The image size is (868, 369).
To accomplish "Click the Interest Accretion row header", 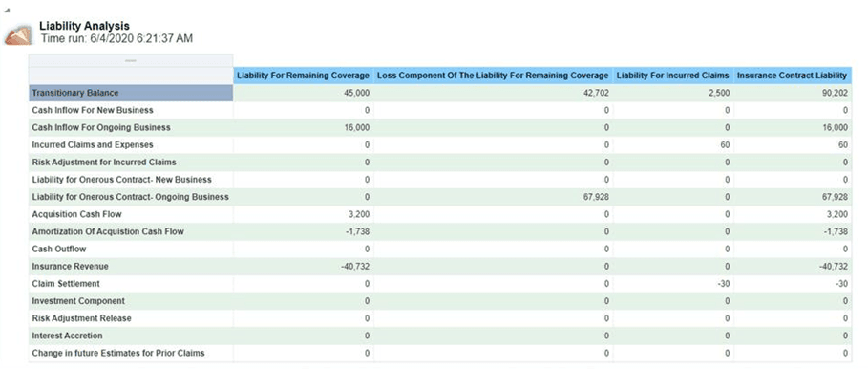I will pyautogui.click(x=131, y=336).
